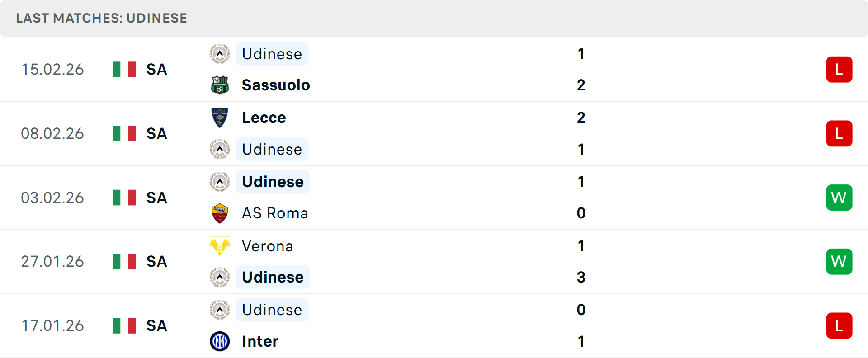Viewport: 868px width, 358px height.
Task: Click Udinese crest in Inter match
Action: (x=220, y=310)
